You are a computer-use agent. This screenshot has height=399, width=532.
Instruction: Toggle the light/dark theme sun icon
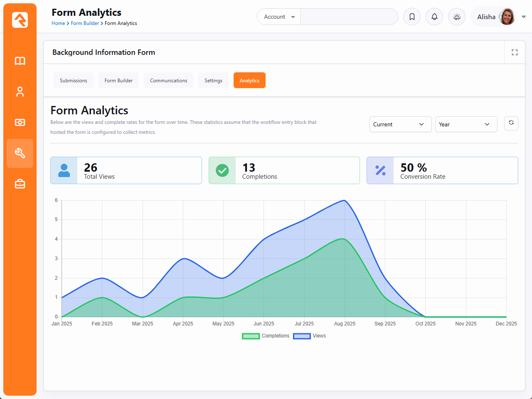(457, 17)
